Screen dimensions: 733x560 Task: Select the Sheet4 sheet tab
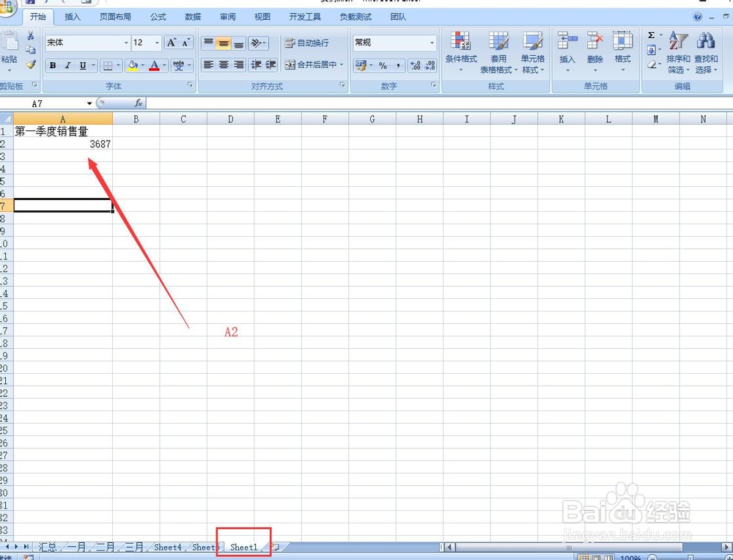coord(167,547)
